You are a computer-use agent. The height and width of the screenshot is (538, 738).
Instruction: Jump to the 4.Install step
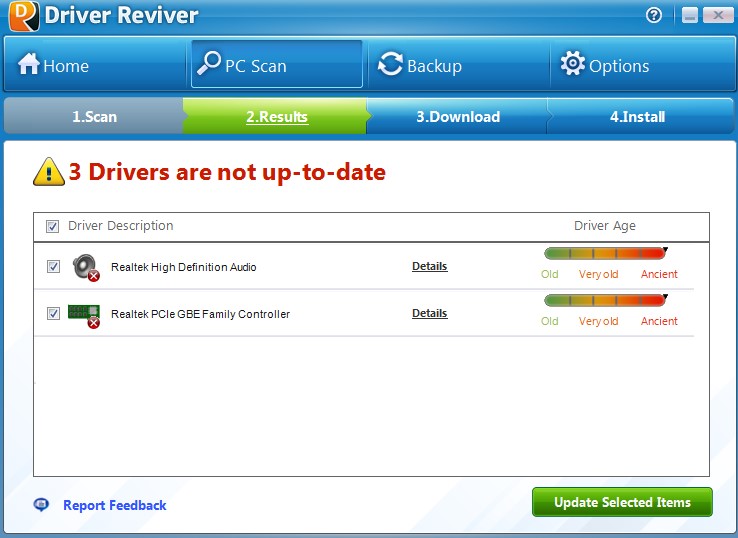(638, 116)
